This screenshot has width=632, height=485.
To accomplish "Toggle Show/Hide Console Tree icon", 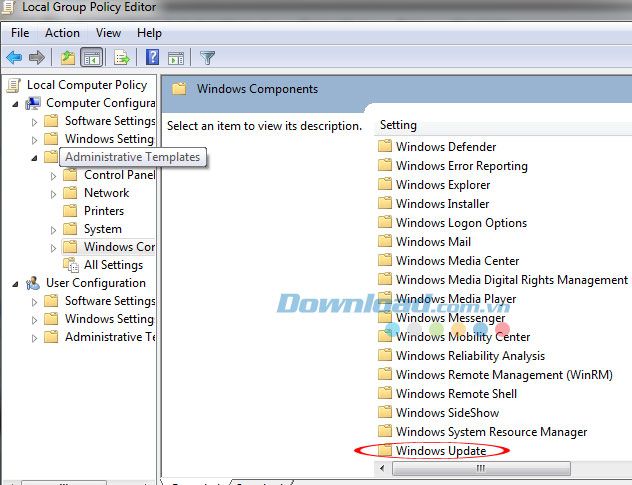I will pyautogui.click(x=91, y=58).
